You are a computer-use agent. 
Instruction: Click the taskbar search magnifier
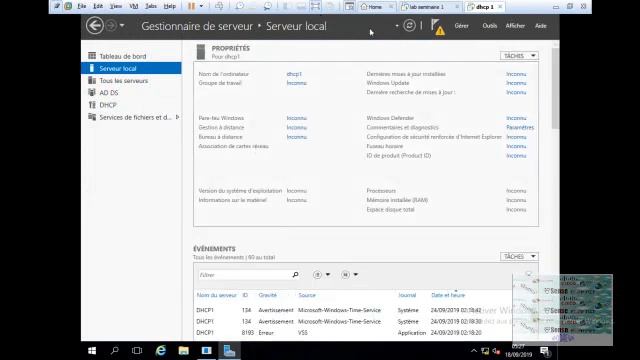pos(115,351)
